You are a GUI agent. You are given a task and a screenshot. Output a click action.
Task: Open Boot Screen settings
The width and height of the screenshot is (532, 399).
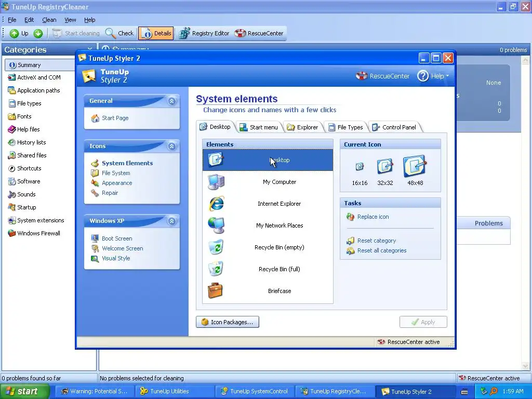point(112,238)
